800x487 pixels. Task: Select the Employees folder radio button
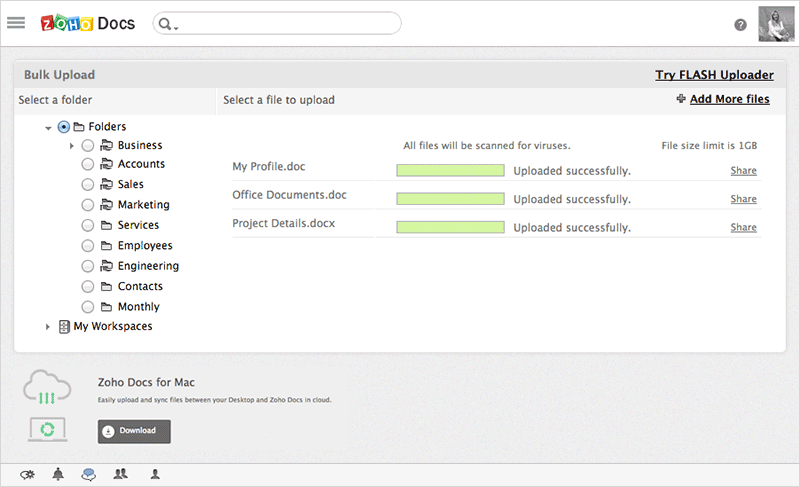[x=88, y=245]
